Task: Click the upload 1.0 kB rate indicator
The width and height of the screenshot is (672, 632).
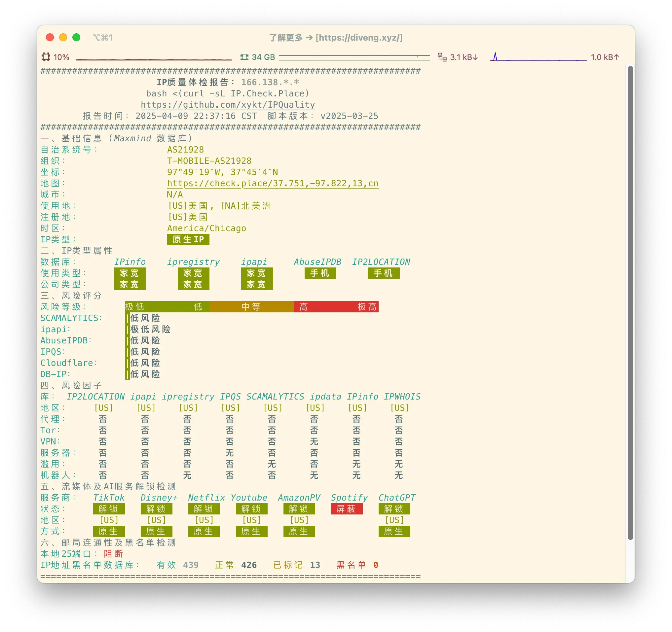Action: click(x=605, y=57)
